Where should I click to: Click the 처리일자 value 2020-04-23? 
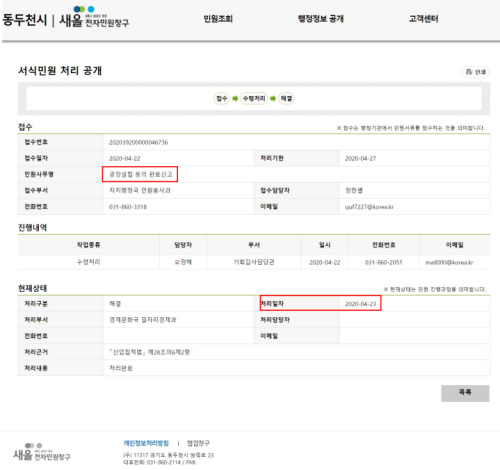[360, 304]
